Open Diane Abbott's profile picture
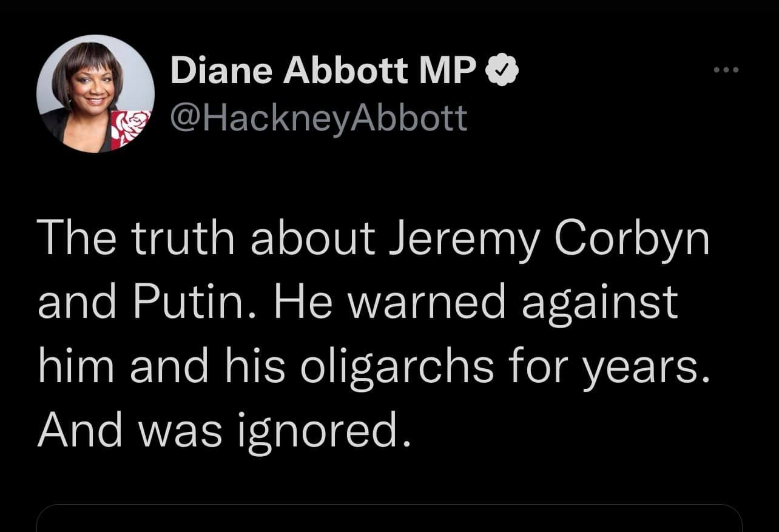Image resolution: width=779 pixels, height=532 pixels. tap(95, 94)
